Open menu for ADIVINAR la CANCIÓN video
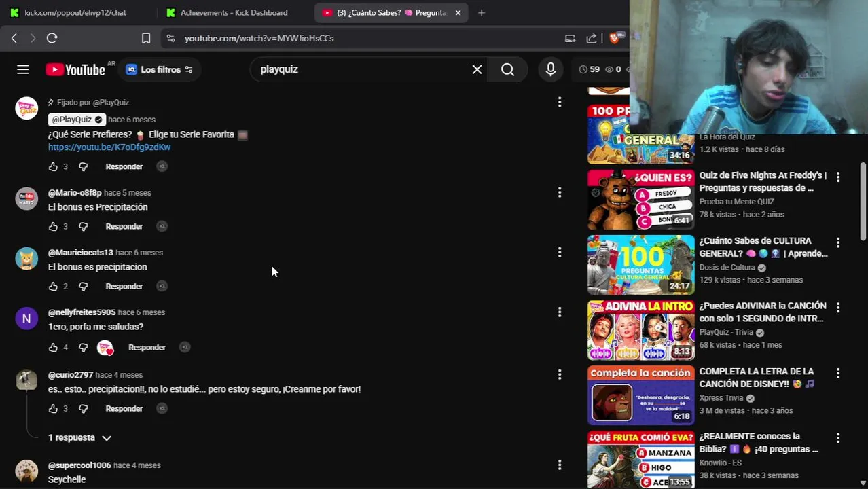Screen dimensions: 868x489 point(838,307)
